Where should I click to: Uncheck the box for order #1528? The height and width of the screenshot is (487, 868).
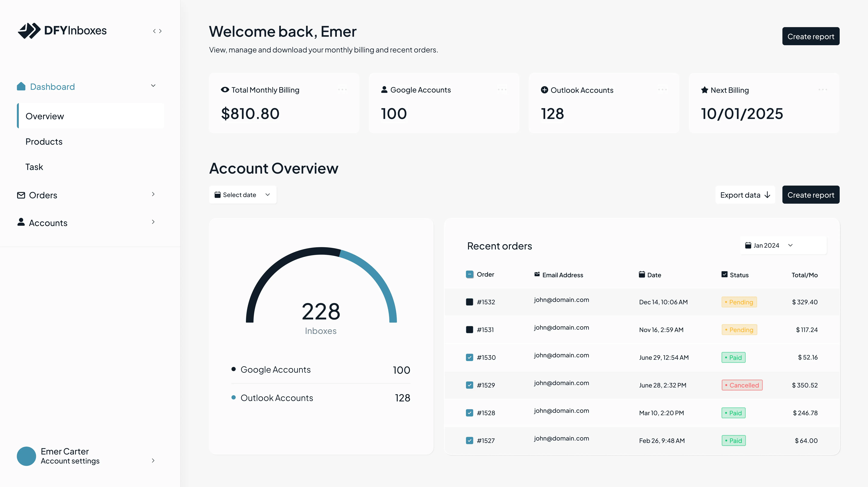(x=469, y=413)
